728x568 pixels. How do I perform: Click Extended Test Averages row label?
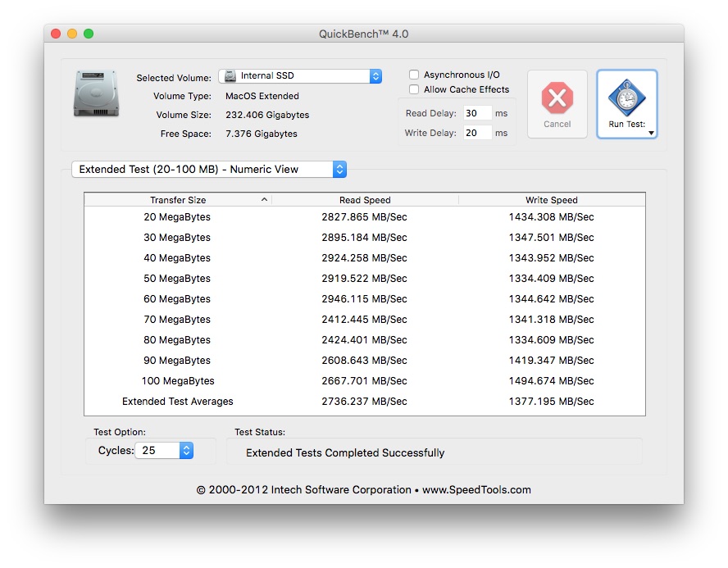(178, 402)
